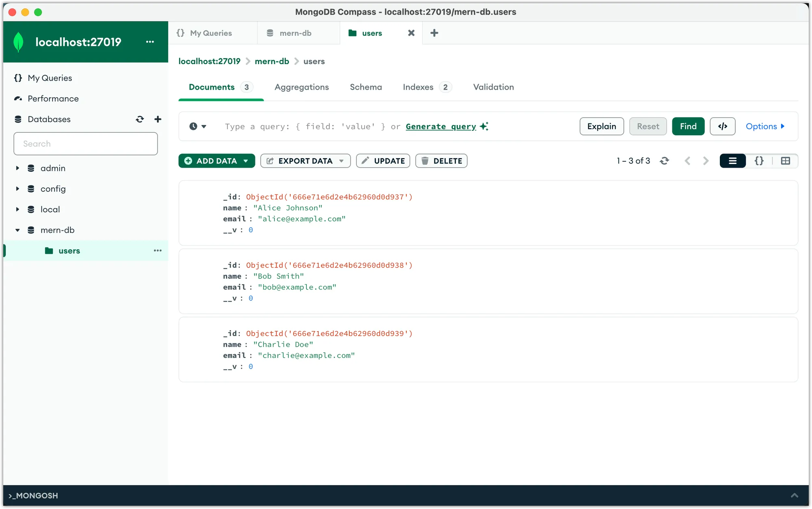Image resolution: width=812 pixels, height=509 pixels.
Task: Open the Schema tab
Action: (x=366, y=87)
